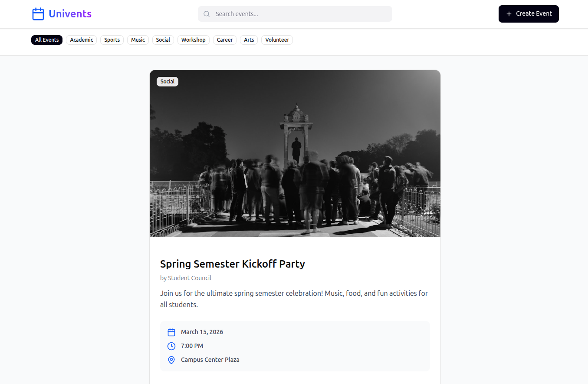This screenshot has width=588, height=384.
Task: Select the Social filter chip in the category bar
Action: [163, 40]
